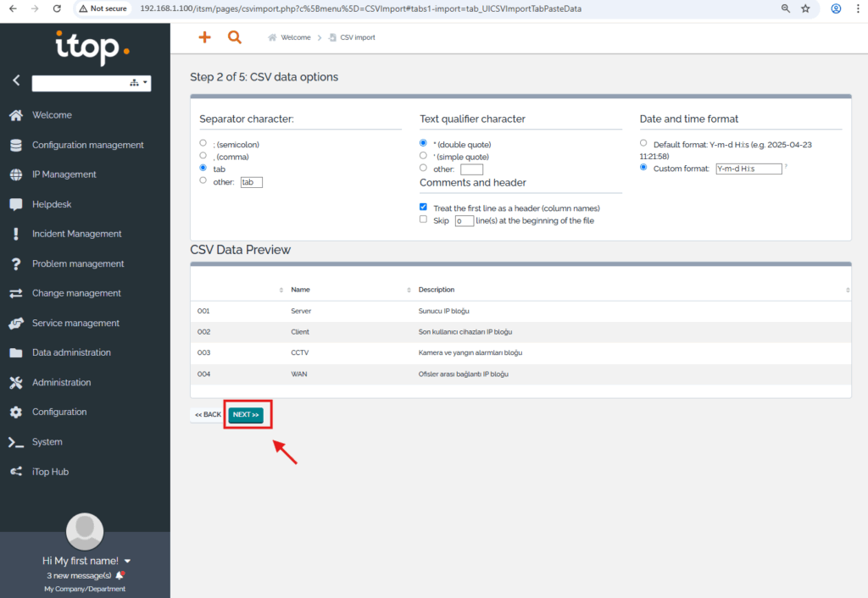Viewport: 868px width, 598px height.
Task: Uncheck 'Treat the first line as header'
Action: 424,207
